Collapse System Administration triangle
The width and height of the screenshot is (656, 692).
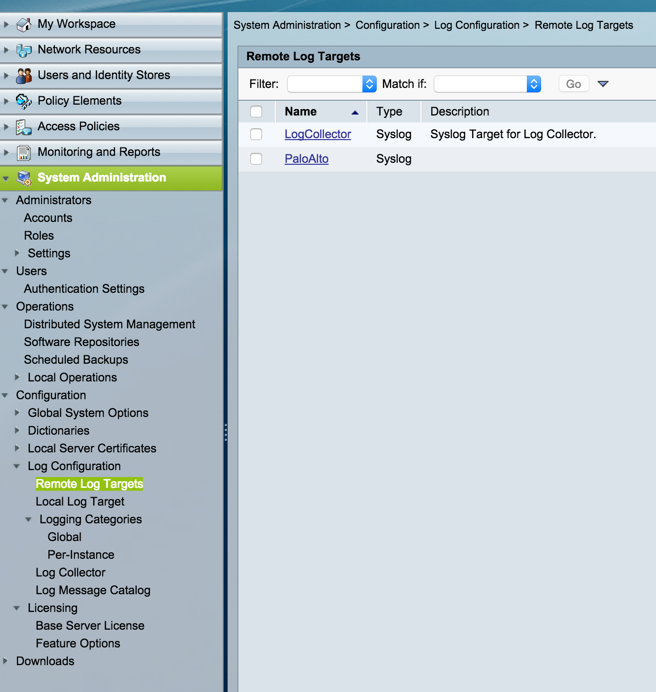(x=6, y=178)
